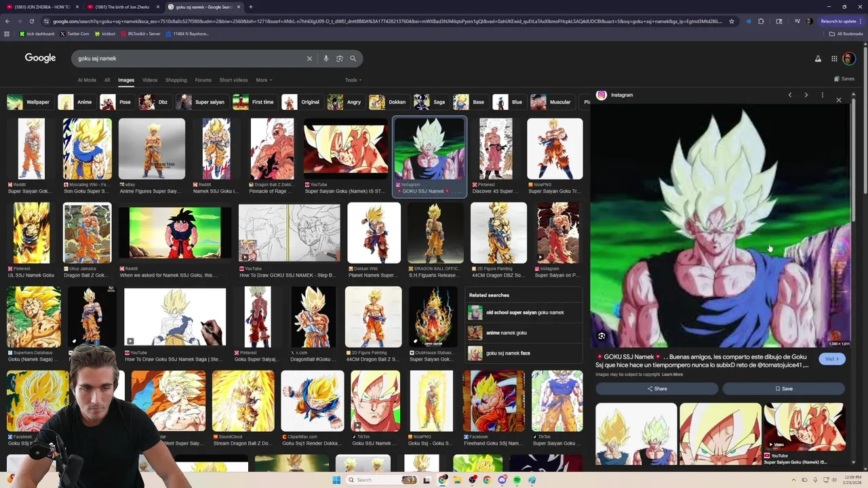Select anime namek goku related search
868x488 pixels.
coord(524,333)
